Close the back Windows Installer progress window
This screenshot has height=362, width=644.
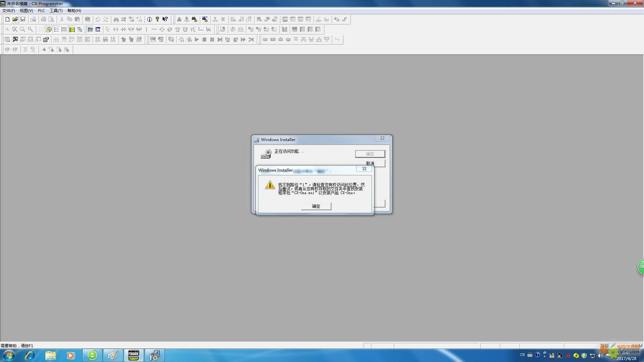click(x=382, y=138)
